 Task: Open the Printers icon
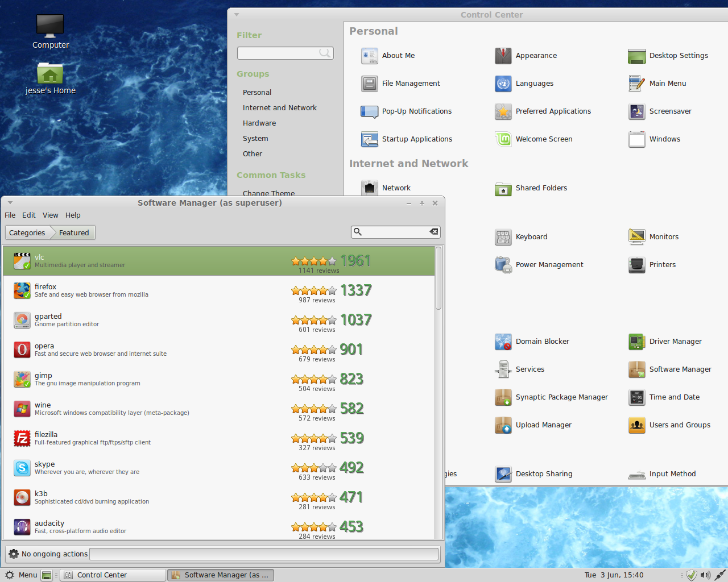pyautogui.click(x=637, y=265)
